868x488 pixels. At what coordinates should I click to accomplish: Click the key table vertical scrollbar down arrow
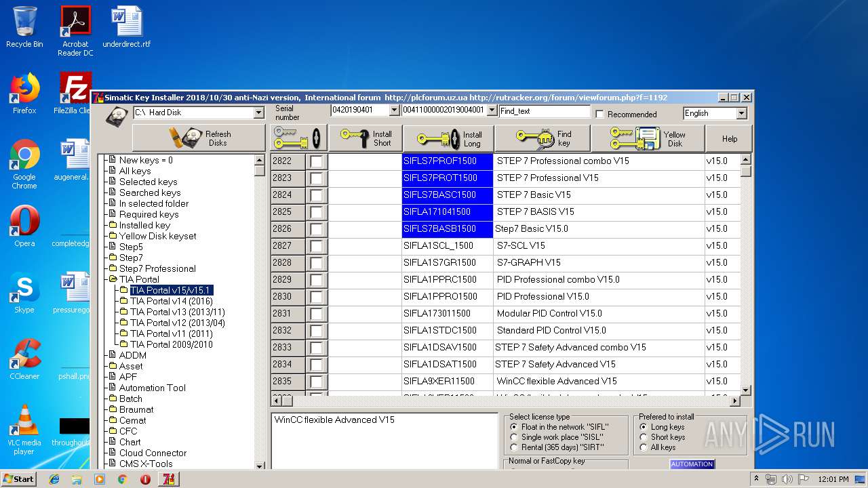coord(746,390)
